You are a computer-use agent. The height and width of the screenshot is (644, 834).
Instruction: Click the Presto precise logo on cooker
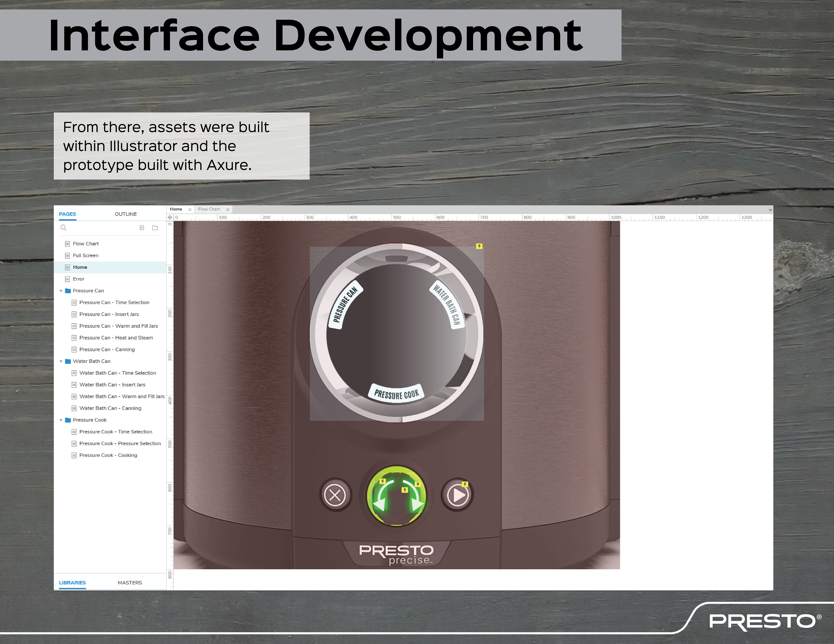(x=396, y=555)
